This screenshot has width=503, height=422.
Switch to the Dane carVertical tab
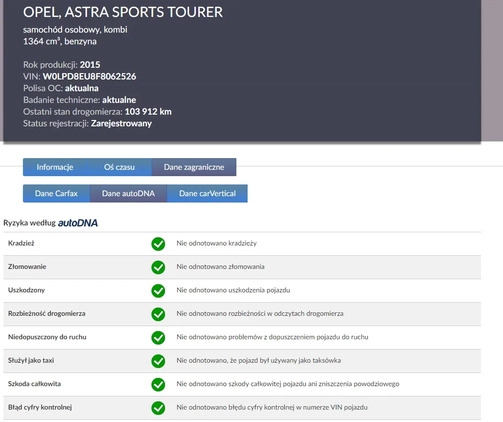207,193
